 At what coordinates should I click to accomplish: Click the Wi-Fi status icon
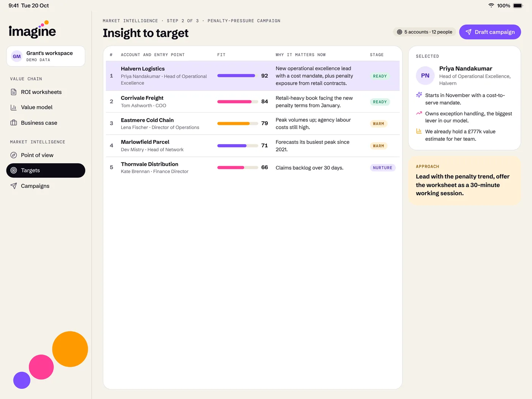tap(491, 5)
